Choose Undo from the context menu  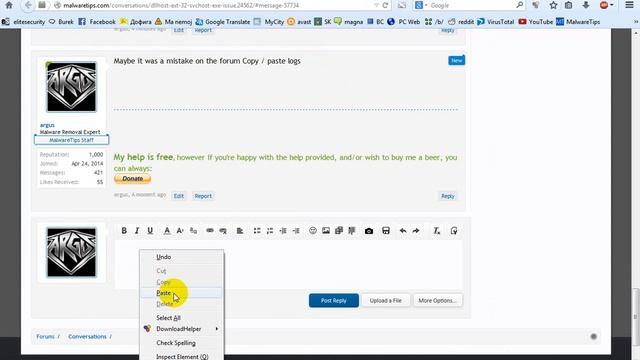tap(182, 257)
